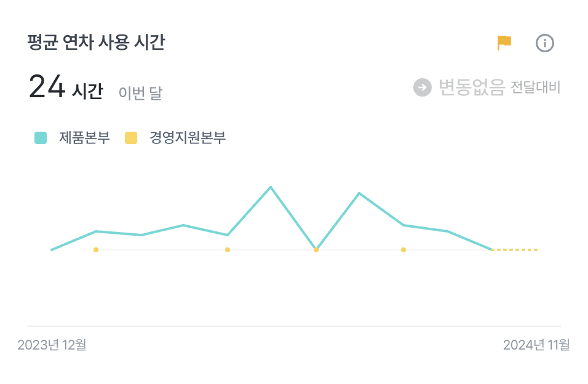Screen dimensions: 588x384
Task: Click the teal 제품본부 legend swatch
Action: (41, 138)
